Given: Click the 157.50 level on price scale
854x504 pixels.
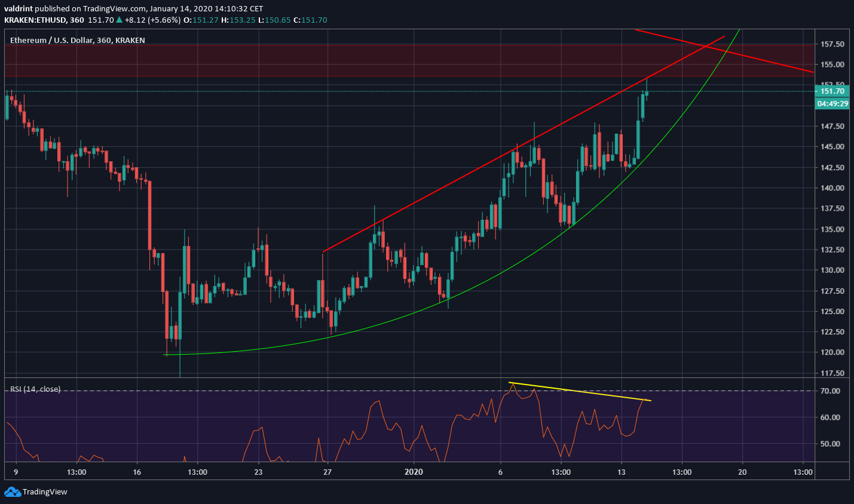Looking at the screenshot, I should click(x=833, y=44).
